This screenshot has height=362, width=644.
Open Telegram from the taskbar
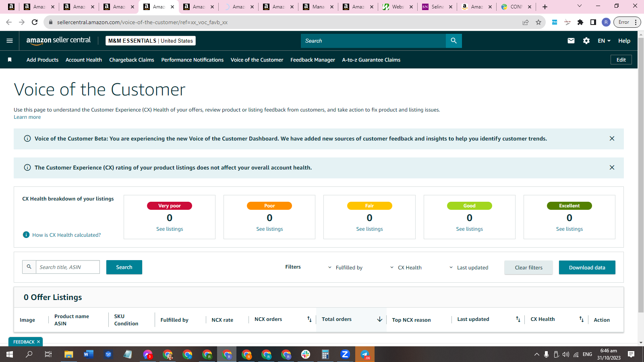[x=365, y=354]
